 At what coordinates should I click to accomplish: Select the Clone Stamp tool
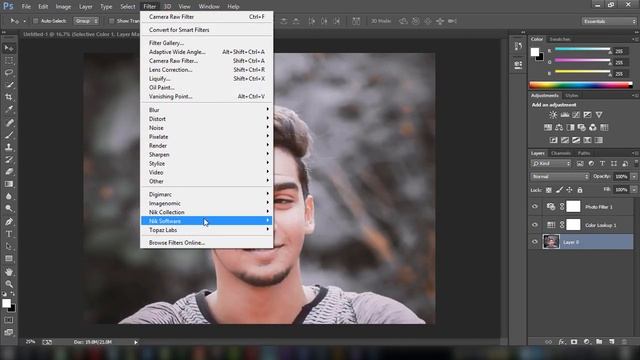coord(9,147)
